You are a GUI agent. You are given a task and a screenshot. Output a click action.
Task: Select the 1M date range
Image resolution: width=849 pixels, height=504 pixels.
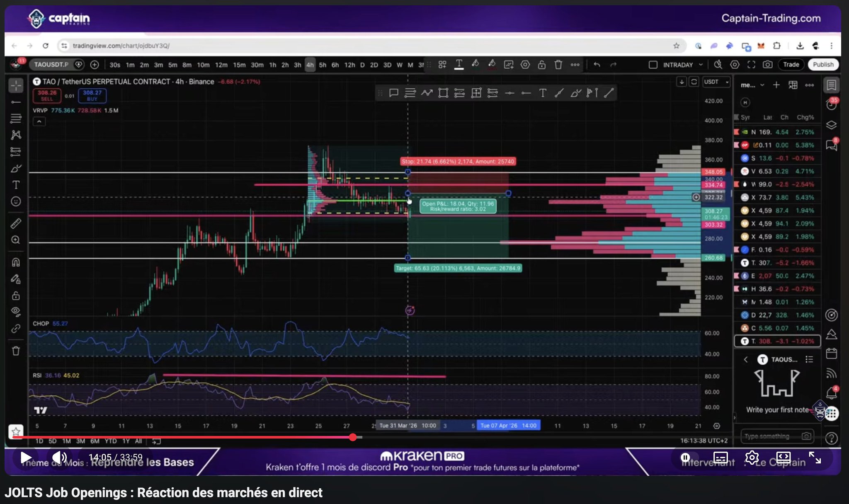[66, 441]
